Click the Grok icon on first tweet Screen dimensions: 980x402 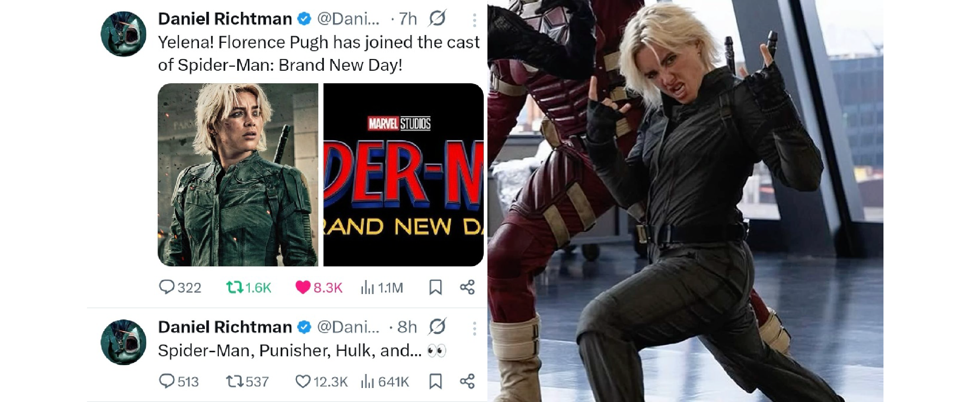click(x=437, y=18)
